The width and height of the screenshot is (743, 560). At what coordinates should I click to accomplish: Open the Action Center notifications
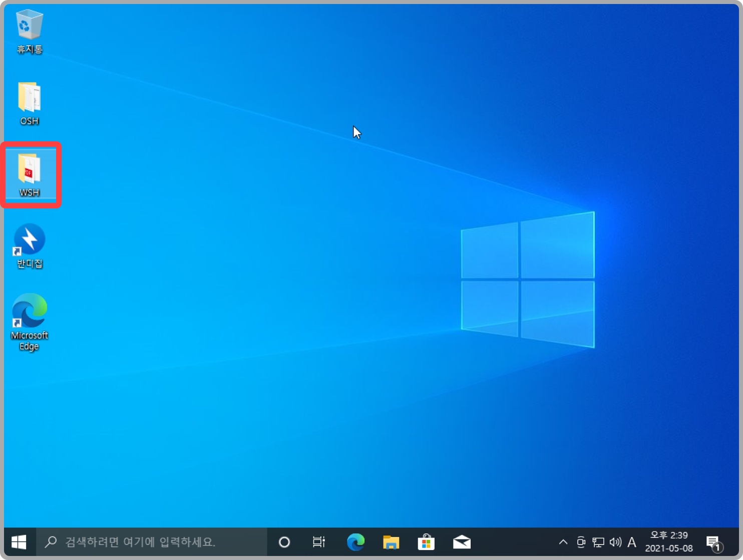(714, 542)
